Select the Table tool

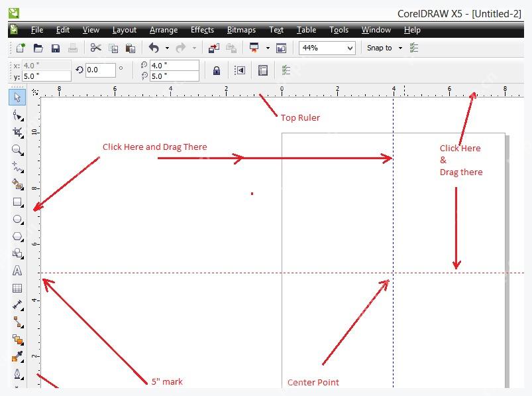pyautogui.click(x=17, y=288)
